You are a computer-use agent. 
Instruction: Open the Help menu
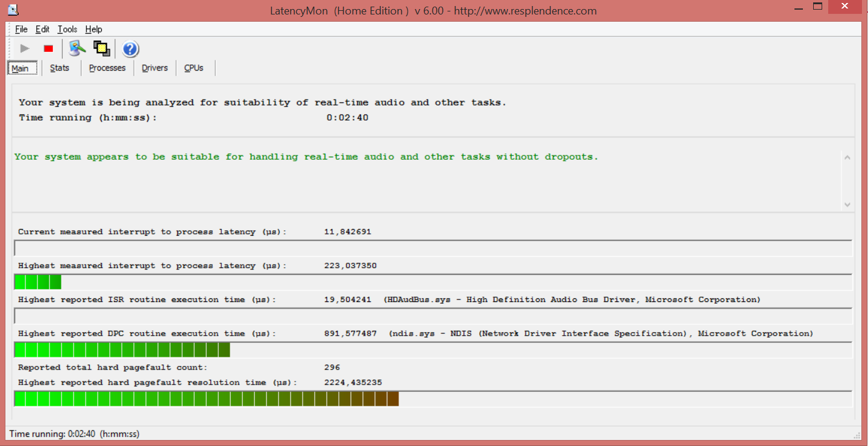(x=93, y=29)
